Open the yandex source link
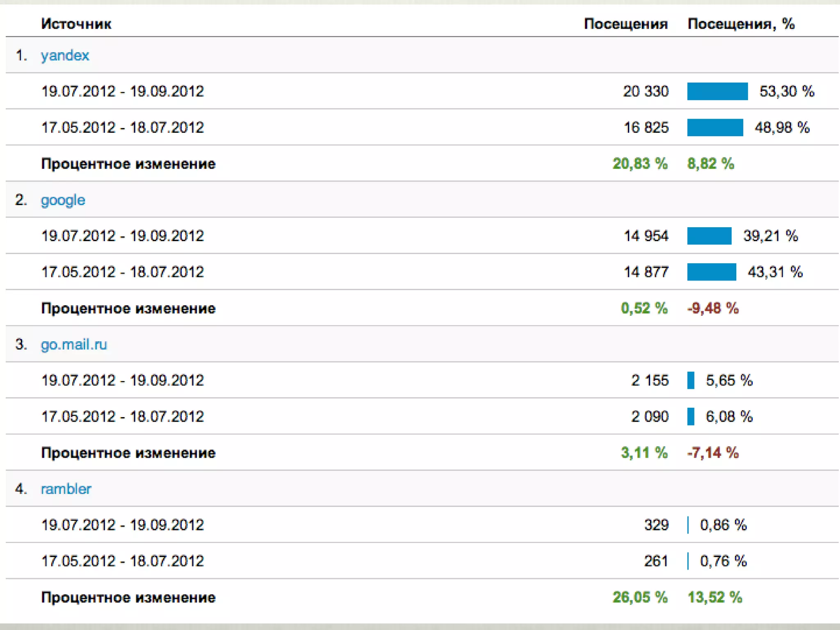This screenshot has width=840, height=630. point(65,55)
